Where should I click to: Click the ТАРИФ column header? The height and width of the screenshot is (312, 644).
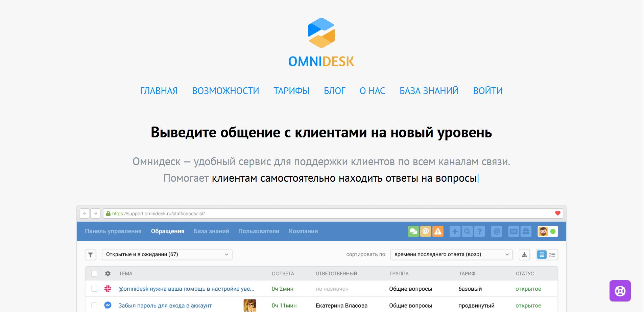click(467, 273)
